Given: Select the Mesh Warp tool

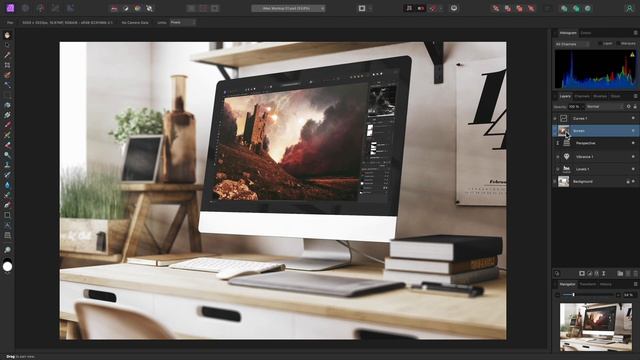Looking at the screenshot, I should tap(7, 235).
